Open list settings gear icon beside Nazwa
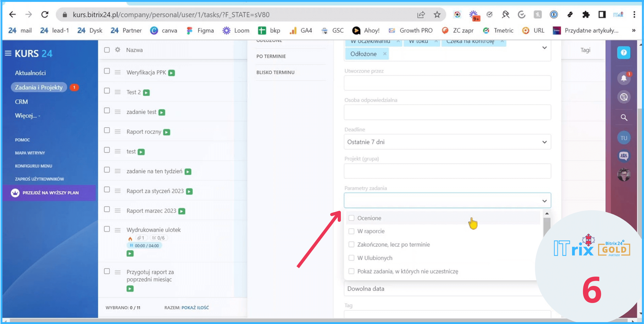Screen dimensions: 644x324 tap(118, 50)
